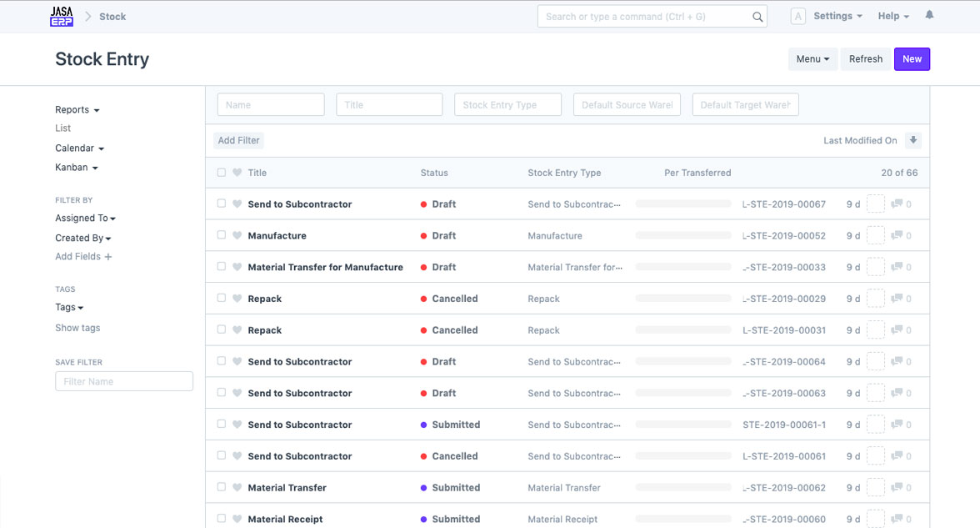
Task: Toggle sort direction arrow button
Action: (x=913, y=140)
